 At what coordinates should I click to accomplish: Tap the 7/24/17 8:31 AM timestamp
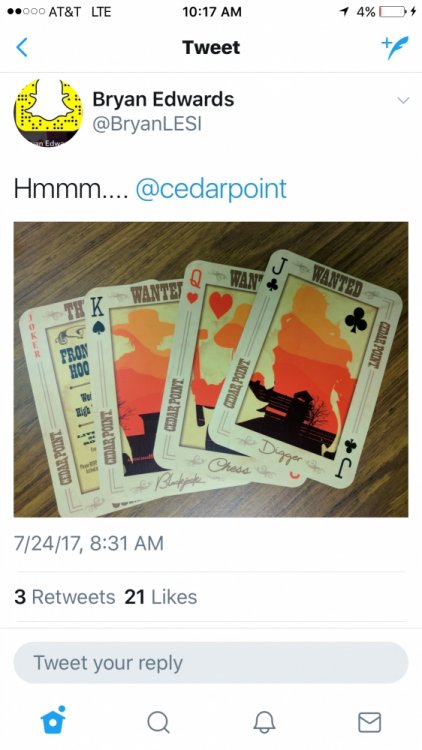pos(89,544)
